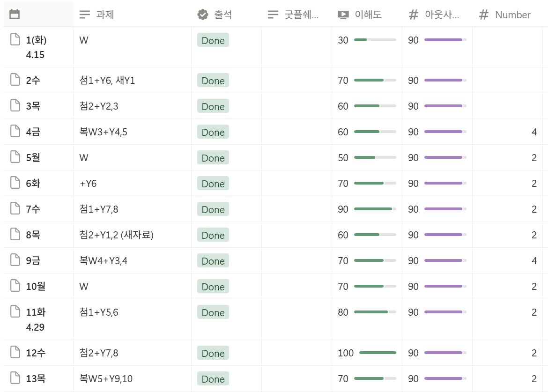
Task: Open the page icon for row 1(화) 4.15
Action: pos(14,40)
